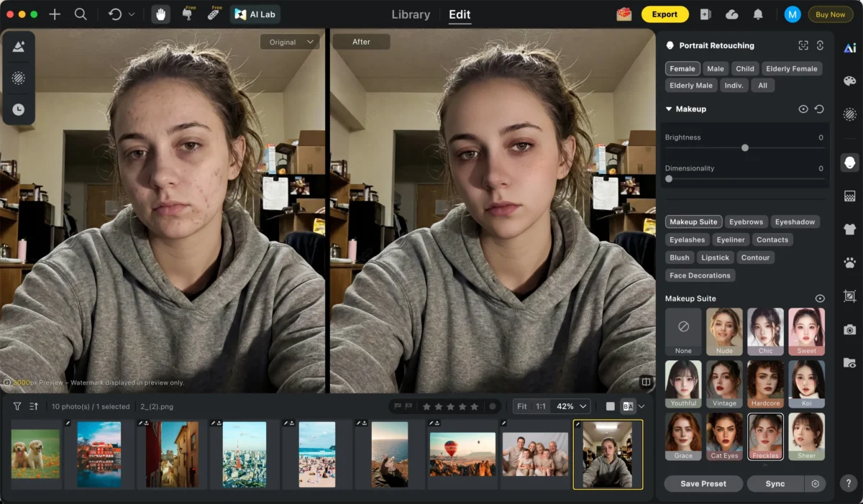Select the hand pan tool in the top toolbar
The width and height of the screenshot is (863, 504).
160,14
